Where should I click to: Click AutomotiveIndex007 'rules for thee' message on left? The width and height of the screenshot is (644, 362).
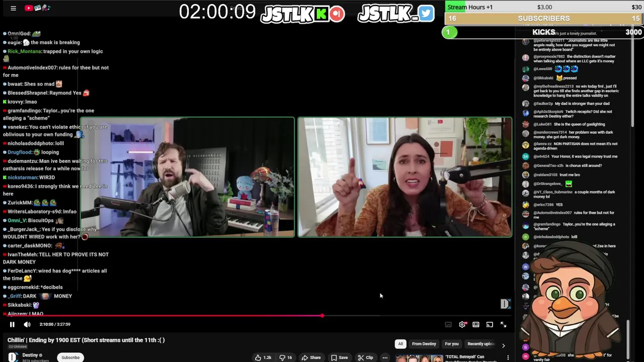pyautogui.click(x=56, y=71)
